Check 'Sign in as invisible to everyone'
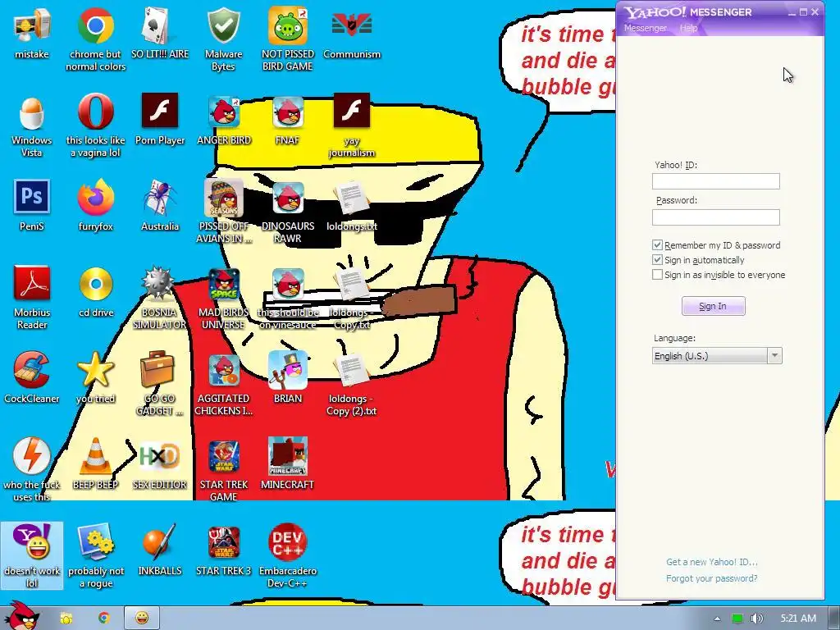This screenshot has width=840, height=630. point(657,275)
